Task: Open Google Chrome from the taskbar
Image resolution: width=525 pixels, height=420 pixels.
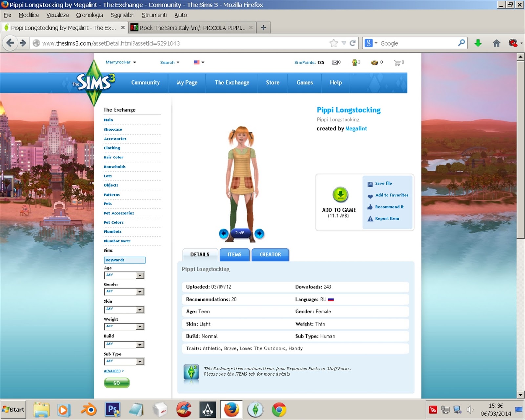Action: [x=279, y=409]
